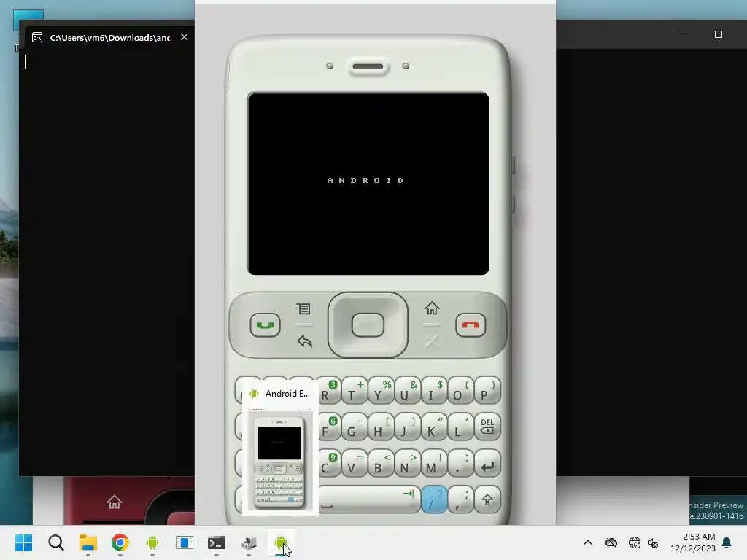Tap the C key on emulator keyboard

click(x=329, y=463)
